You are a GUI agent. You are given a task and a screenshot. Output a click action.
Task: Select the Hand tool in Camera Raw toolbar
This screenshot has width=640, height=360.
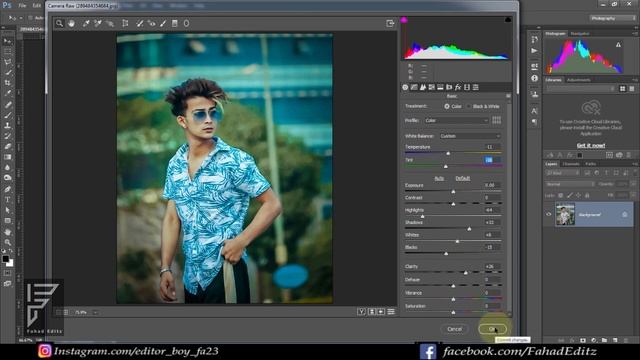point(71,24)
